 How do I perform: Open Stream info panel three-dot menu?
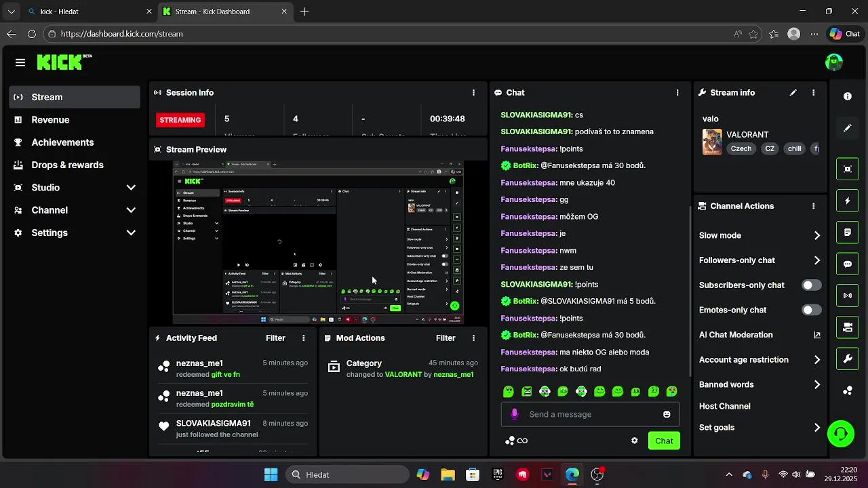coord(813,93)
